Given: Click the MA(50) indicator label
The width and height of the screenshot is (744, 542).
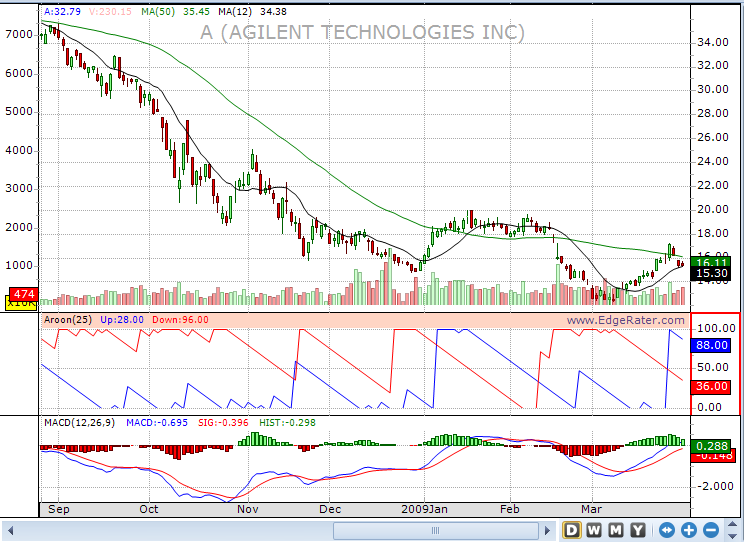Looking at the screenshot, I should [158, 11].
